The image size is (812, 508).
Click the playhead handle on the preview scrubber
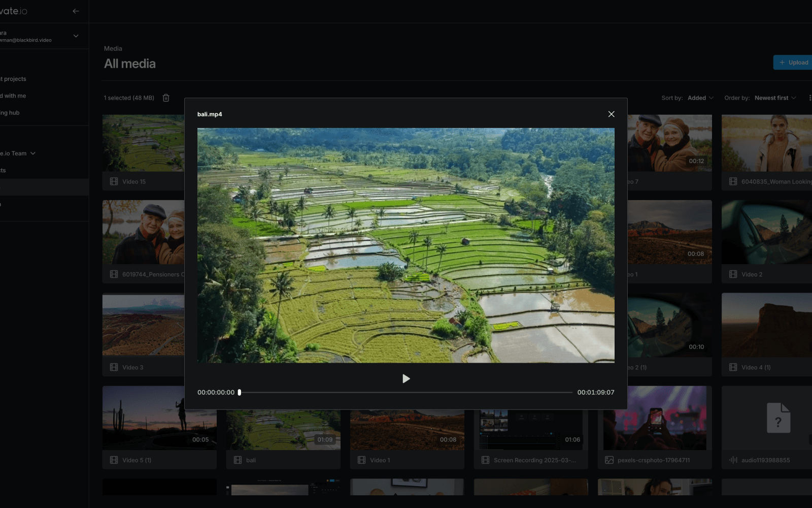tap(240, 392)
